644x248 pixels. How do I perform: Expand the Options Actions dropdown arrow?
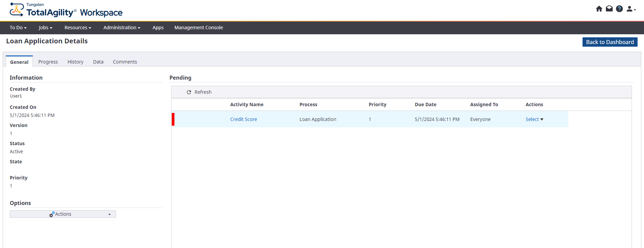pos(110,214)
